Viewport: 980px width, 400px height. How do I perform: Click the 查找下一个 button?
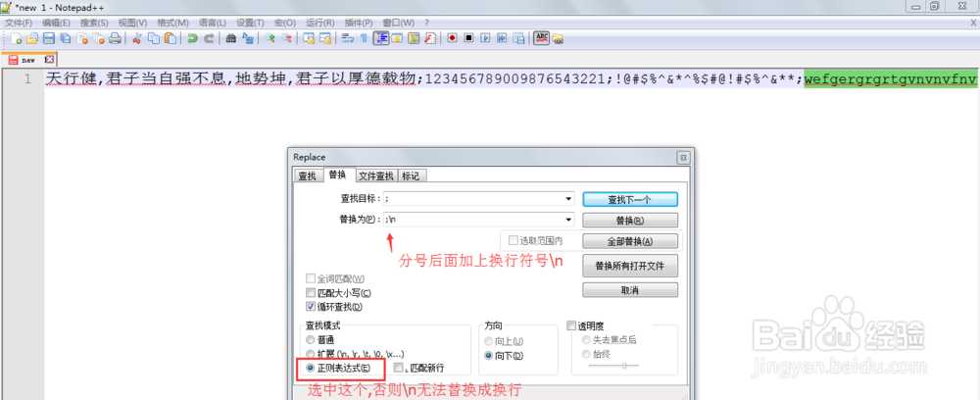point(630,199)
